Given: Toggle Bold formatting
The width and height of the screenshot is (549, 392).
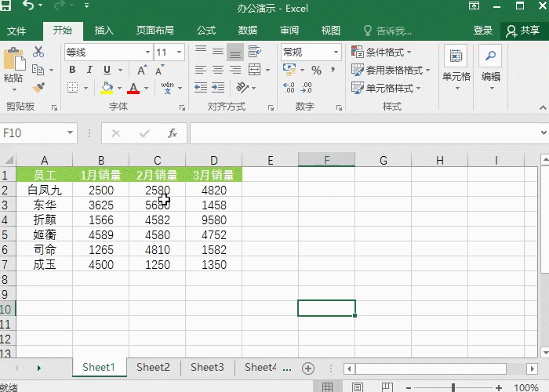Looking at the screenshot, I should click(72, 70).
